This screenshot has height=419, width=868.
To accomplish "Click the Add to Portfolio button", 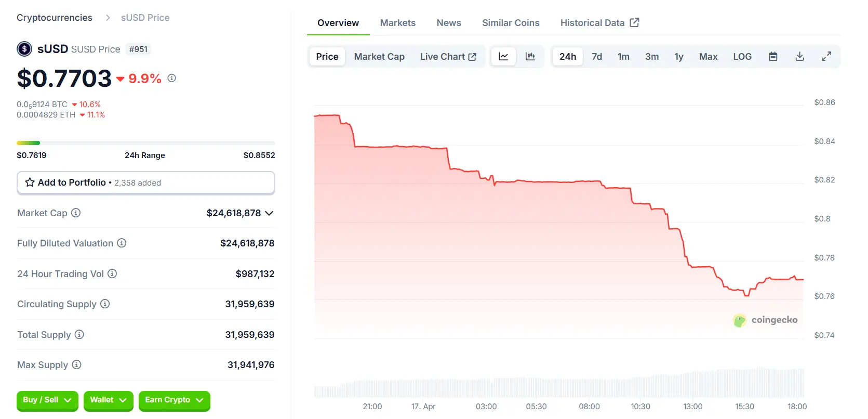I will click(x=146, y=182).
